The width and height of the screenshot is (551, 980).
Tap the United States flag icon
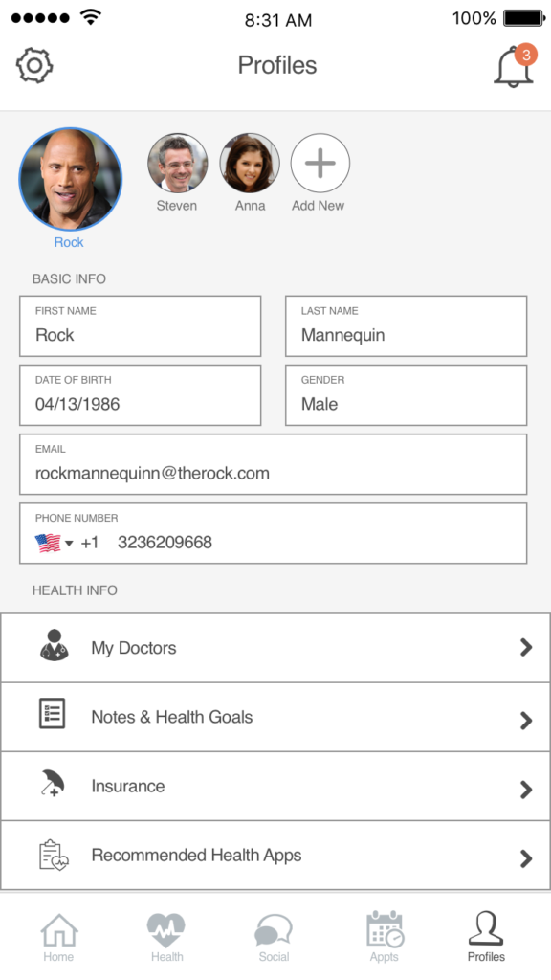point(48,543)
